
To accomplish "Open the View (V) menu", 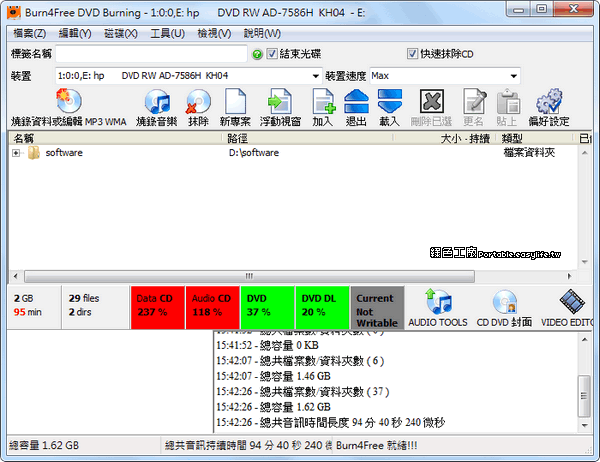I will pos(214,34).
